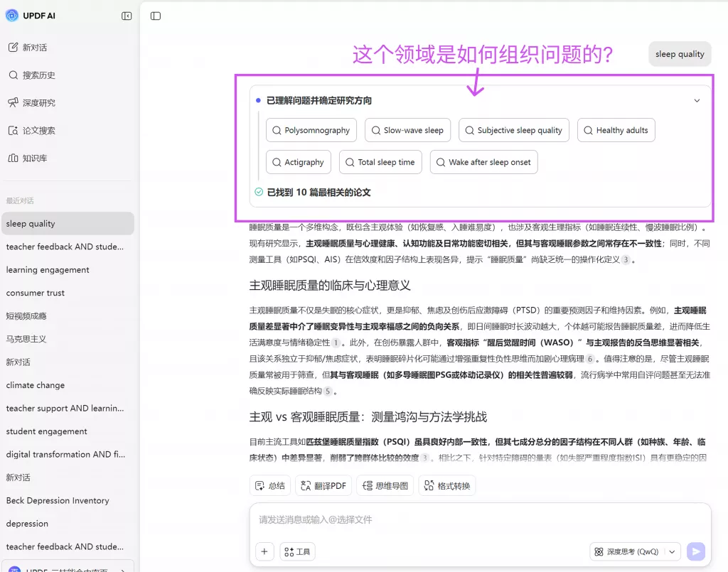Click the 总结 summarize button
This screenshot has height=572, width=728.
[x=269, y=485]
